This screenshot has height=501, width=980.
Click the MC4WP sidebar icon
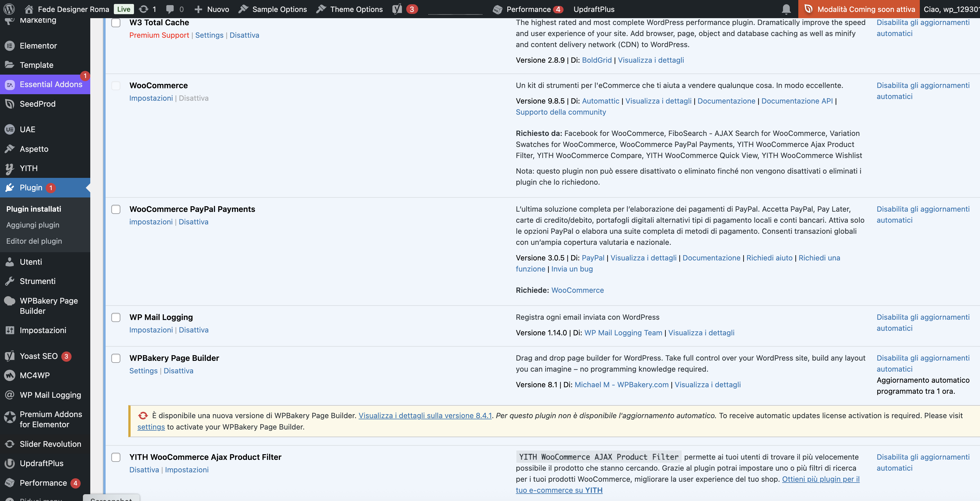[10, 375]
